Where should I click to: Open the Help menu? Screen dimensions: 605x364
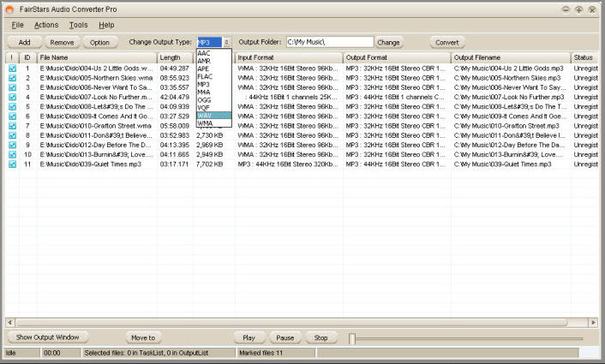pyautogui.click(x=106, y=25)
